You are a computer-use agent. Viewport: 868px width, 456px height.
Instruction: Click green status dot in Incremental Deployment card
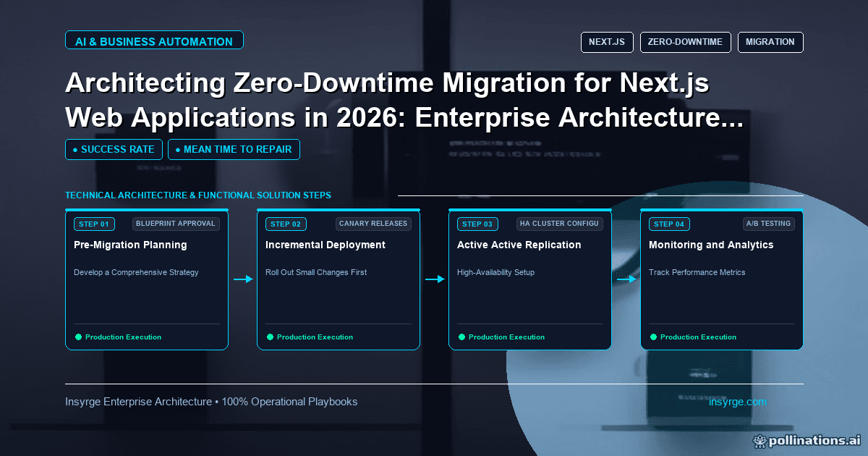(270, 337)
